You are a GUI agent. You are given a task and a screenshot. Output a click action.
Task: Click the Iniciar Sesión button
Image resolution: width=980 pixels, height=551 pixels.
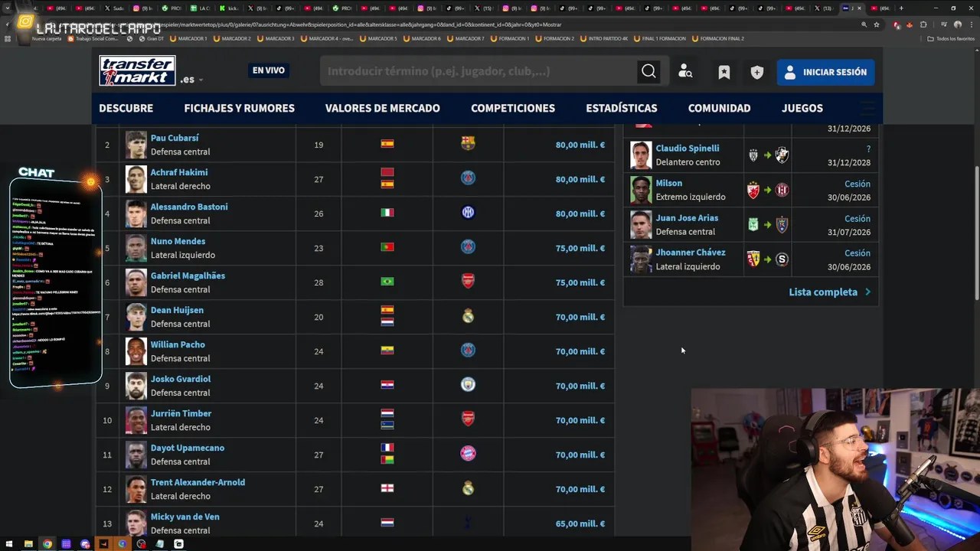(826, 72)
